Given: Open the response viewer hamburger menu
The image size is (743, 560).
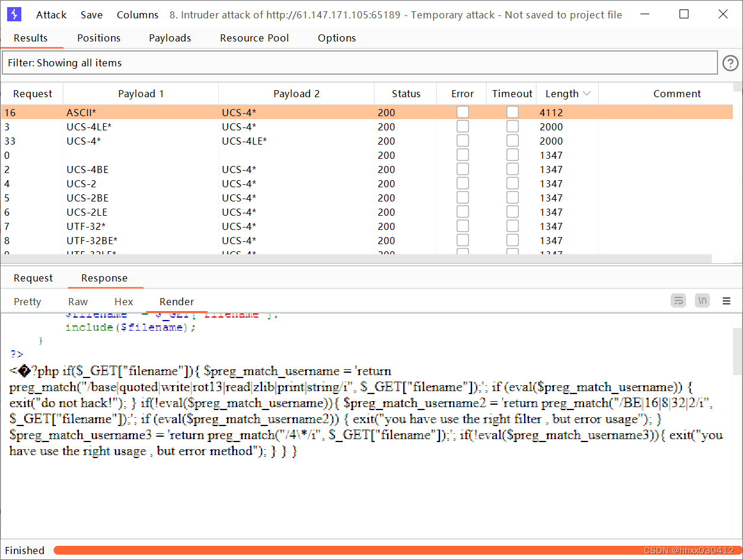Looking at the screenshot, I should (726, 301).
